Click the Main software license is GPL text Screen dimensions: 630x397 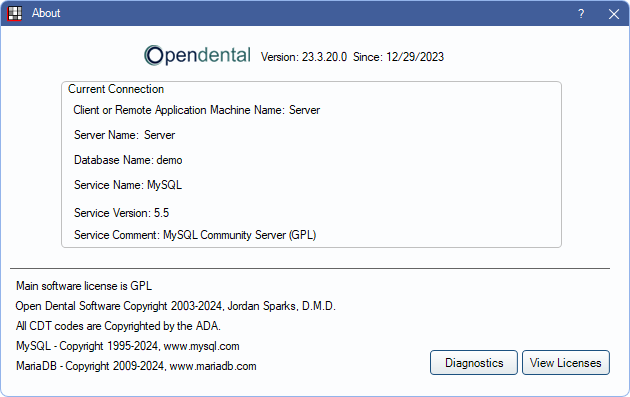[x=84, y=286]
